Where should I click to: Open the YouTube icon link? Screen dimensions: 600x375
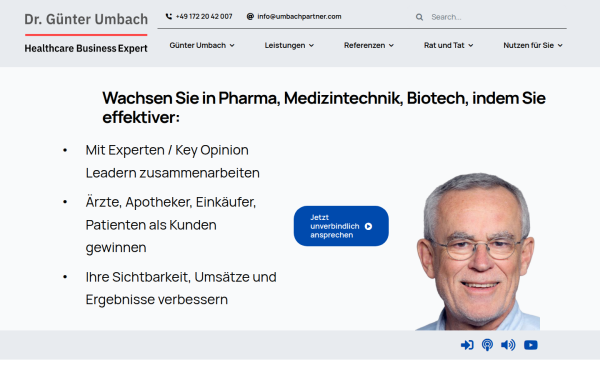click(x=531, y=345)
